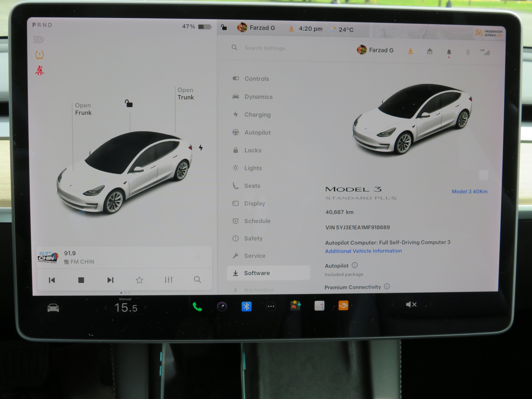Open Farzad G profile in settings header
532x399 pixels.
point(375,50)
